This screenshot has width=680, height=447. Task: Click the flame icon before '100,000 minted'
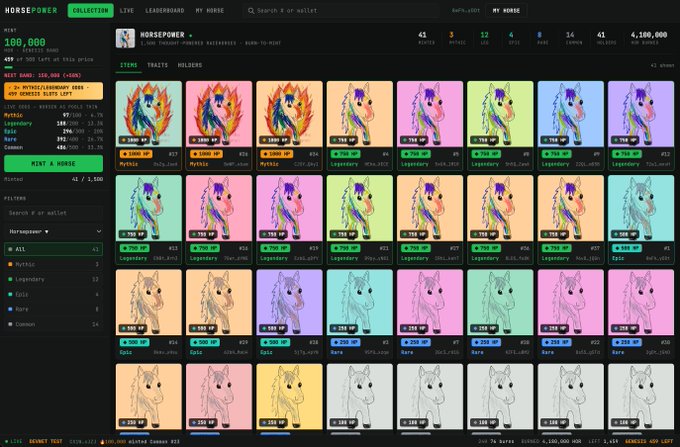click(x=102, y=442)
